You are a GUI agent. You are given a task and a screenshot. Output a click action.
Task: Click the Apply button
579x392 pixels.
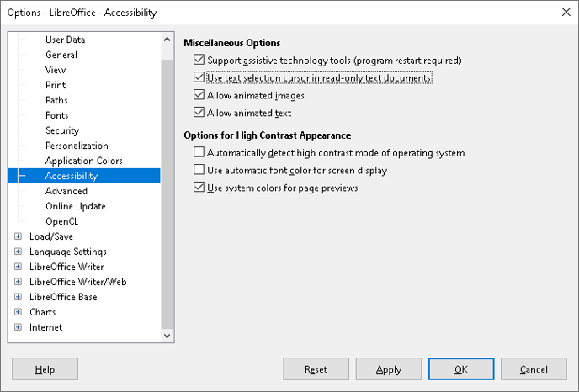pyautogui.click(x=389, y=369)
